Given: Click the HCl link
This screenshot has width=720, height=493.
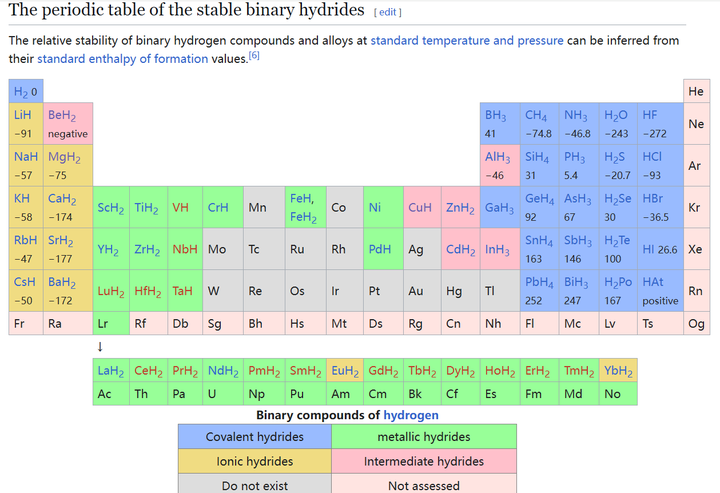Looking at the screenshot, I should pyautogui.click(x=652, y=157).
